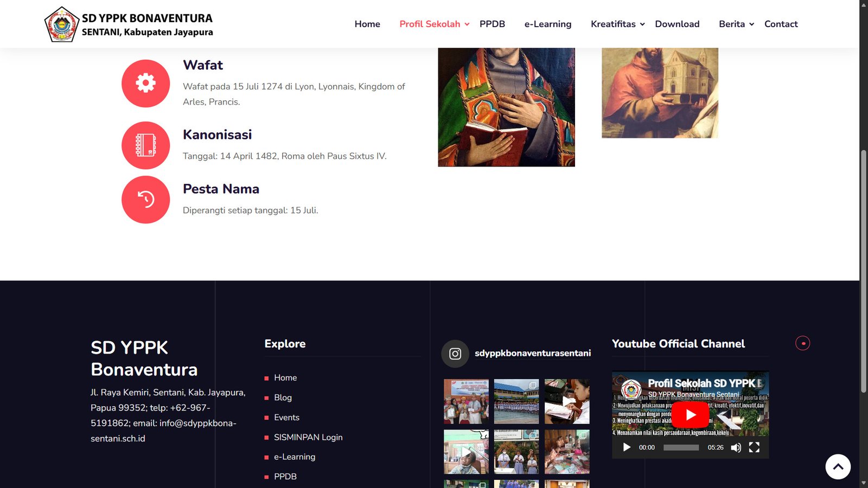Screen dimensions: 868x488
Task: Open the second-row right Instagram thumbnail
Action: [567, 452]
